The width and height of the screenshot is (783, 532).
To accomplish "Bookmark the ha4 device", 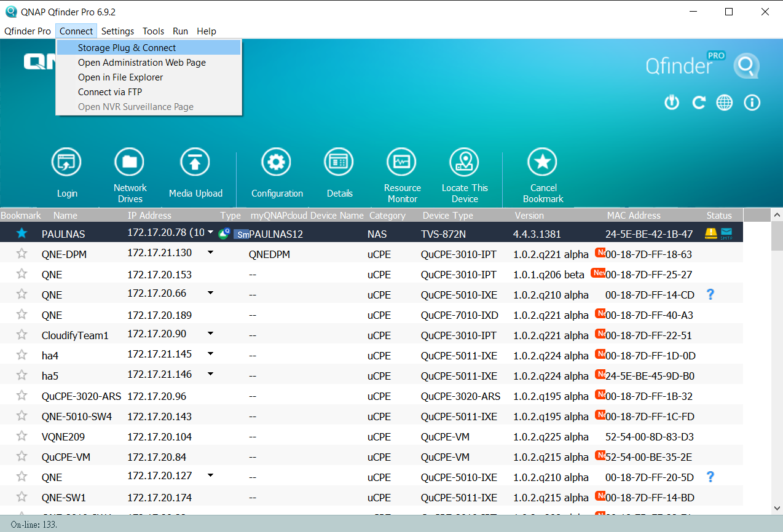I will tap(22, 355).
